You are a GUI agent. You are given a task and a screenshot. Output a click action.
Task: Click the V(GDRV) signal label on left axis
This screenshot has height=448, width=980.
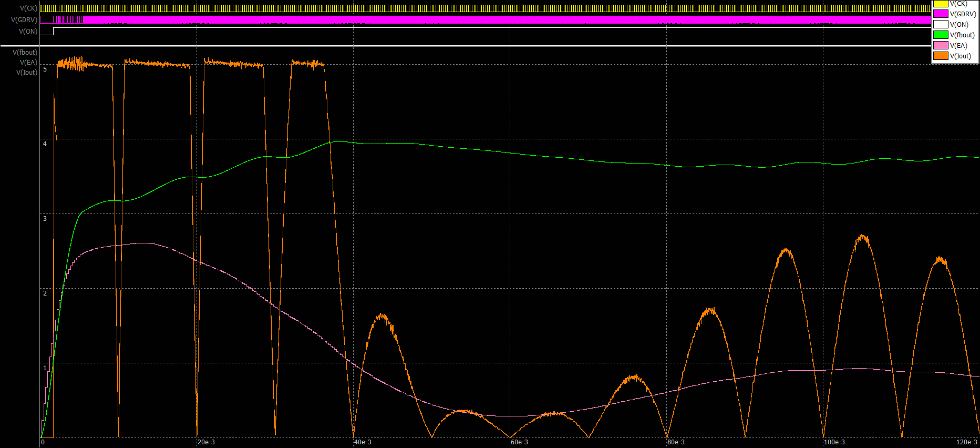(x=24, y=20)
